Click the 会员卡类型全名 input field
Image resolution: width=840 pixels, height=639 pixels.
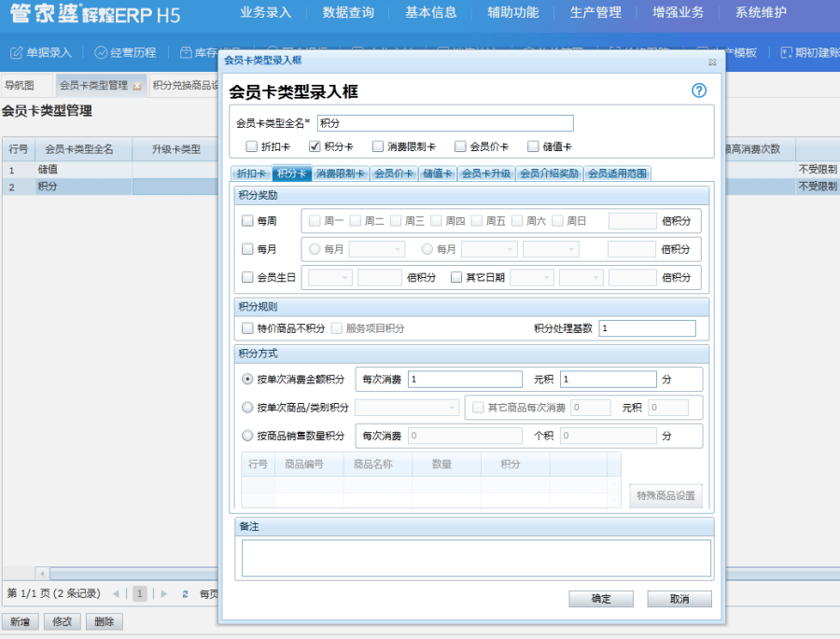pyautogui.click(x=446, y=122)
